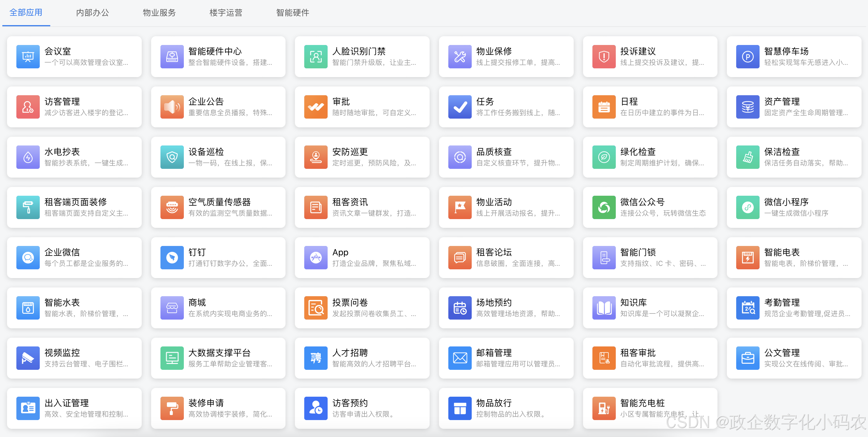The height and width of the screenshot is (437, 868).
Task: Click the 空气质量传感器 card description
Action: click(x=230, y=213)
